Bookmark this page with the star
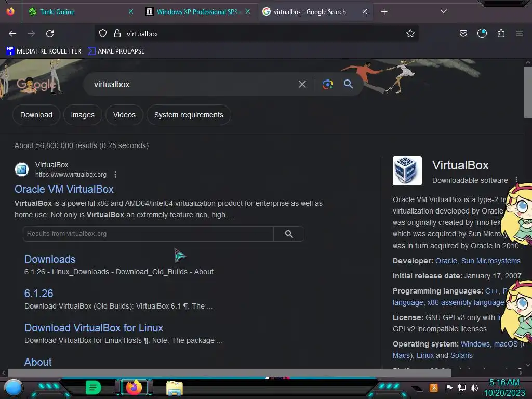 pyautogui.click(x=410, y=34)
